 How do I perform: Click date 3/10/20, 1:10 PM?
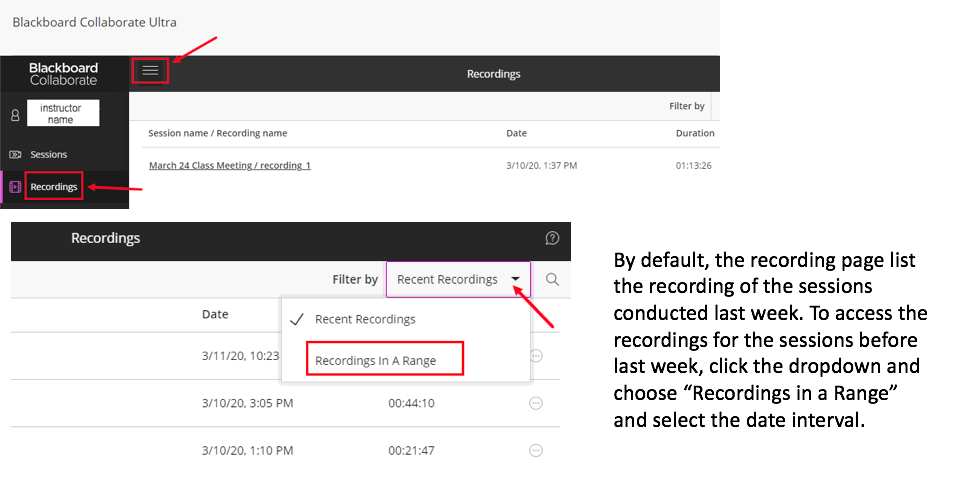tap(248, 451)
